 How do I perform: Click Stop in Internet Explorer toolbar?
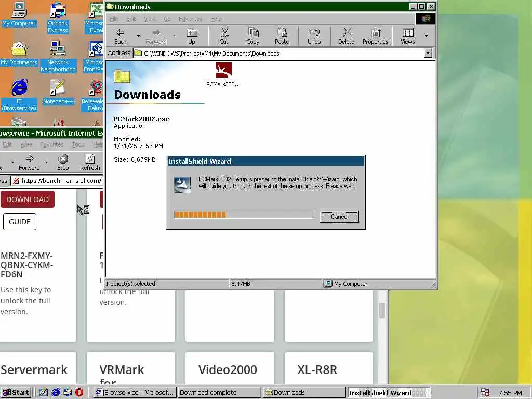63,162
